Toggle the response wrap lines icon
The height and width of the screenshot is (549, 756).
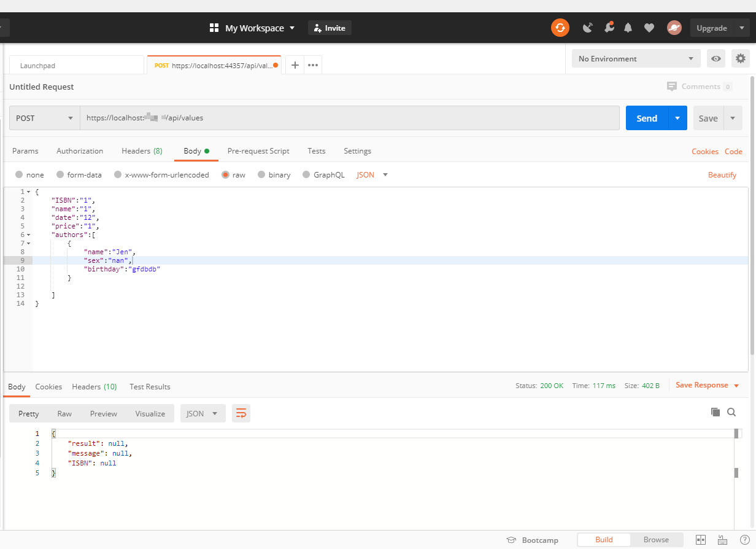241,413
